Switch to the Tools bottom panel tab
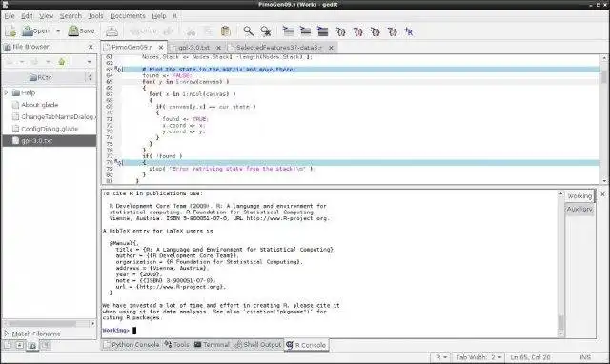The height and width of the screenshot is (364, 610). point(177,345)
